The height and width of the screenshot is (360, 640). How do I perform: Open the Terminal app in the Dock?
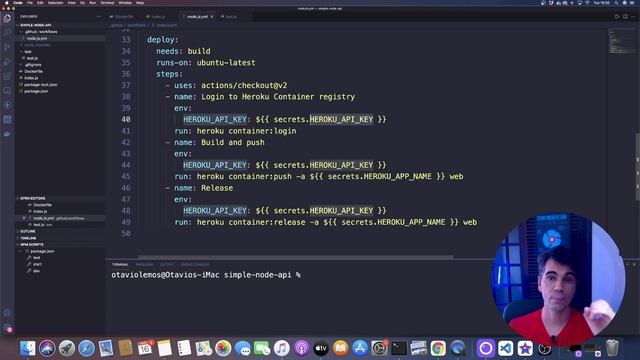399,348
